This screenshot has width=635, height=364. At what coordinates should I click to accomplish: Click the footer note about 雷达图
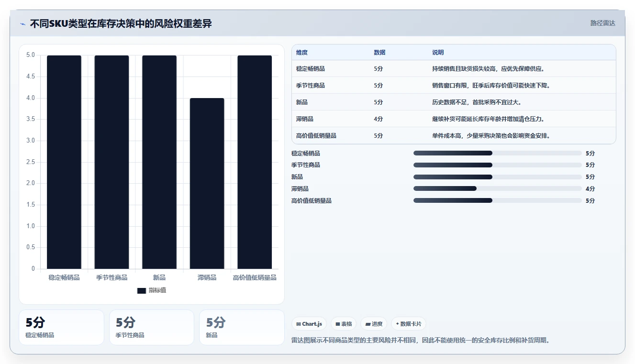click(x=420, y=341)
